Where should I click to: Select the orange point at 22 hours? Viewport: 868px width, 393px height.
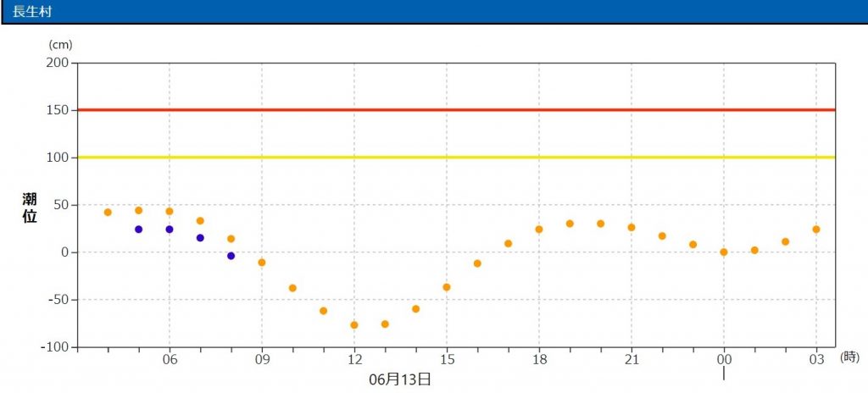662,235
